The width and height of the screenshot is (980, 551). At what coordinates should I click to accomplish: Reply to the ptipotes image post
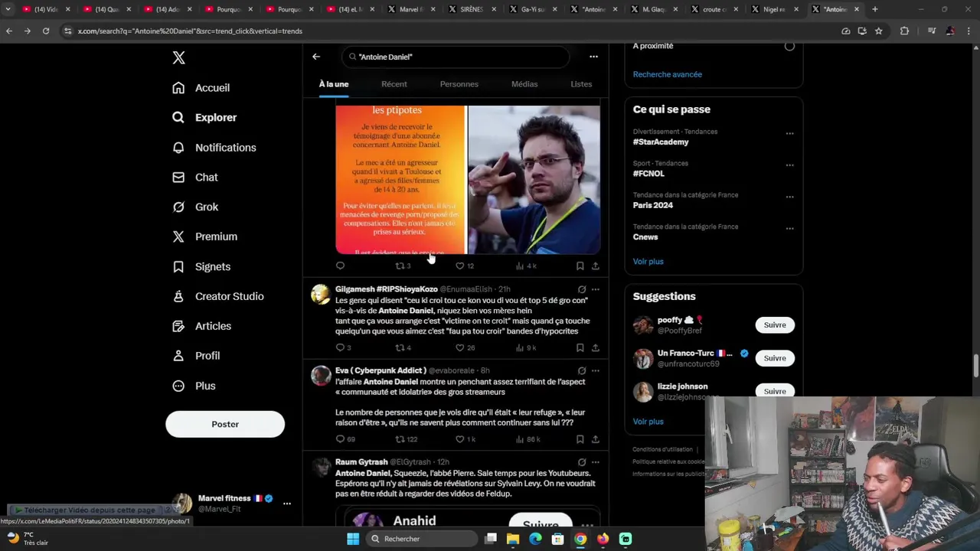coord(340,266)
